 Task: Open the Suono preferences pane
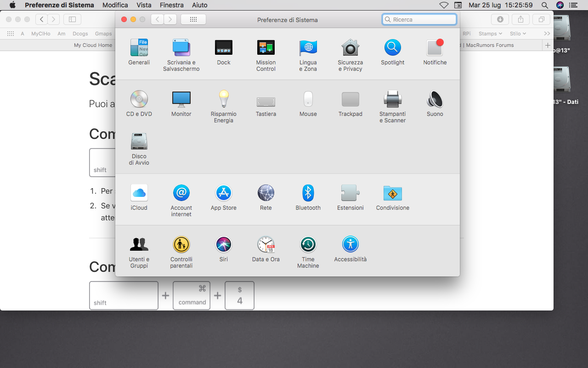coord(435,103)
